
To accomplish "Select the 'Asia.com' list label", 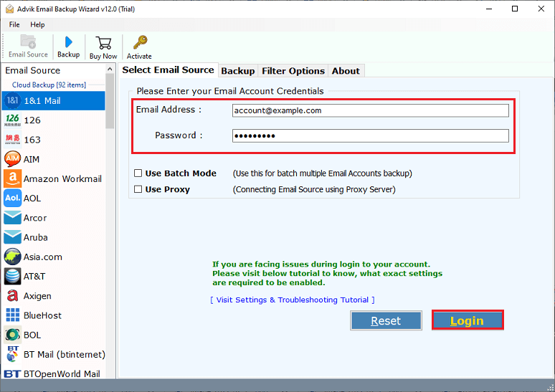I will pyautogui.click(x=43, y=257).
